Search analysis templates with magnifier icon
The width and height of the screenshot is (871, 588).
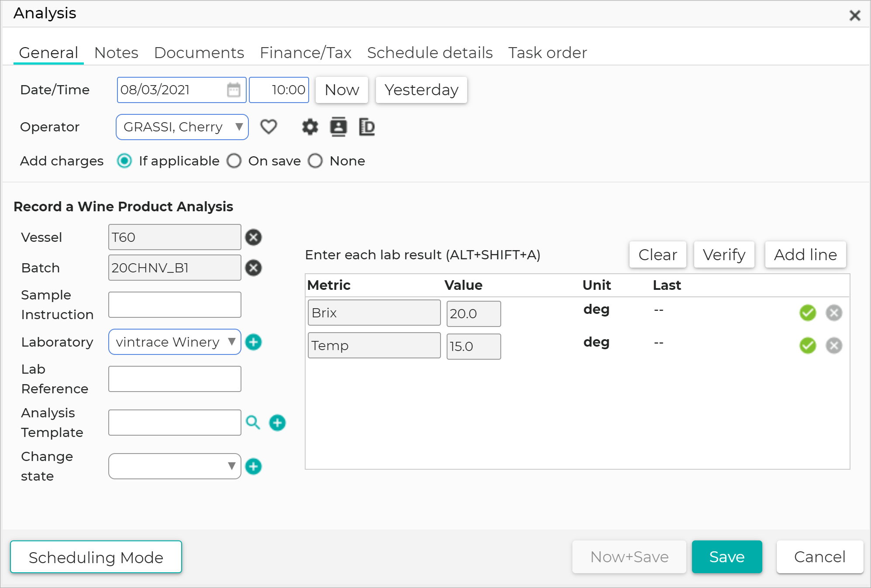pyautogui.click(x=253, y=423)
